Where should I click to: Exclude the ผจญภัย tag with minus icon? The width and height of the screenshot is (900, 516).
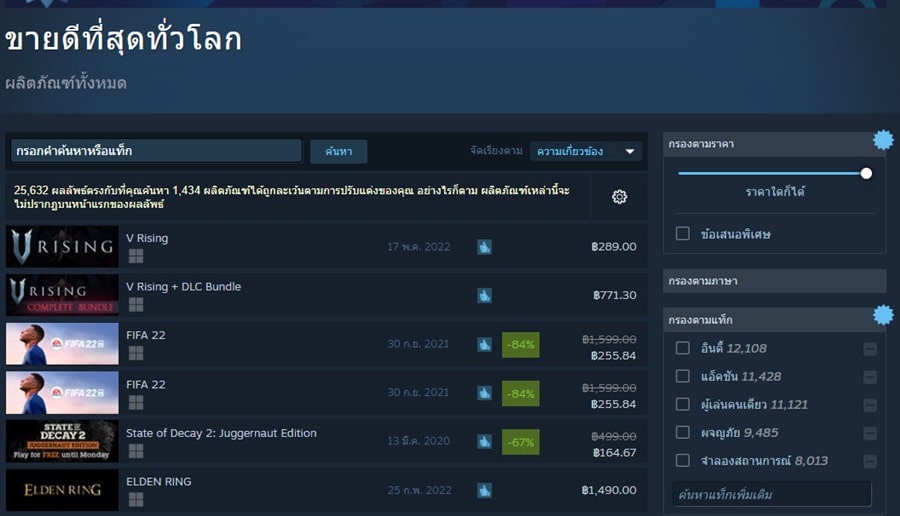click(870, 433)
